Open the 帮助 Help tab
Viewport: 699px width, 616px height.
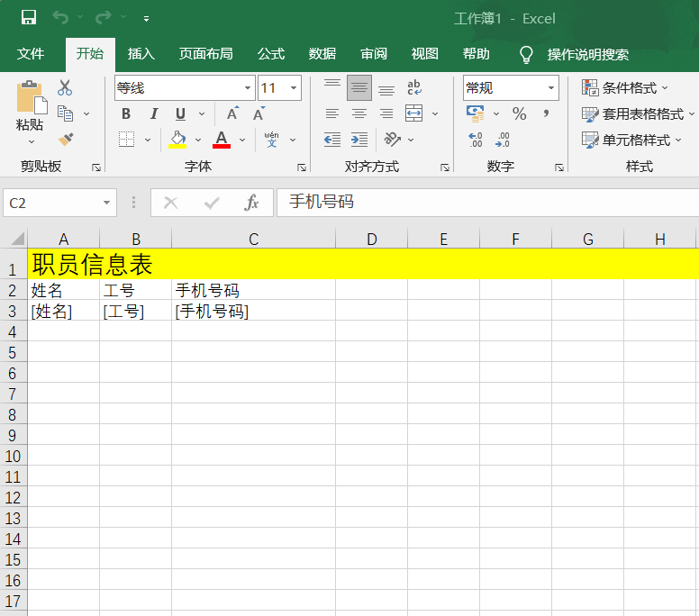pyautogui.click(x=477, y=54)
